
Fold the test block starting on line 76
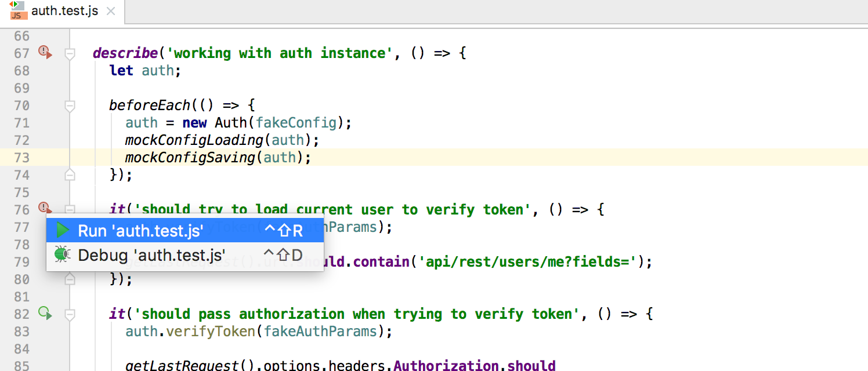click(x=70, y=209)
